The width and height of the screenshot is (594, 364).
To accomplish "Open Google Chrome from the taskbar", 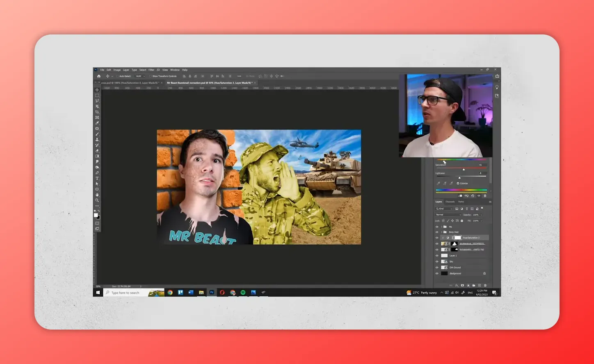I will (170, 293).
